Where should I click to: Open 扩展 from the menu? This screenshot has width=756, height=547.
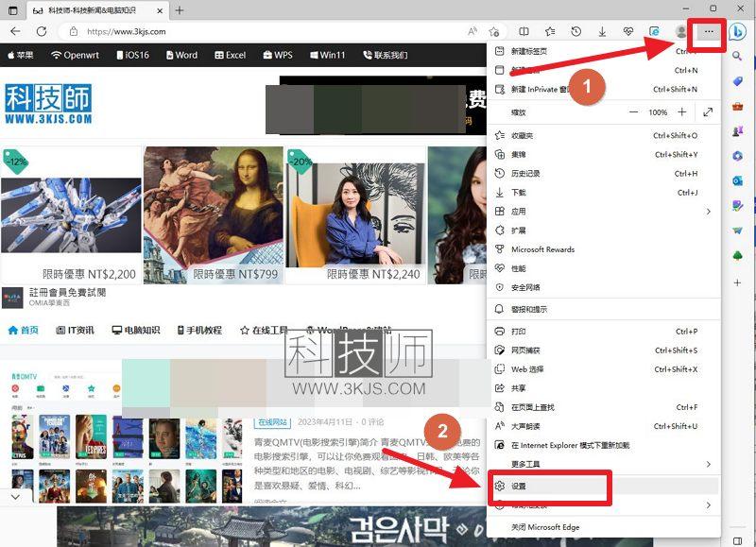(603, 231)
